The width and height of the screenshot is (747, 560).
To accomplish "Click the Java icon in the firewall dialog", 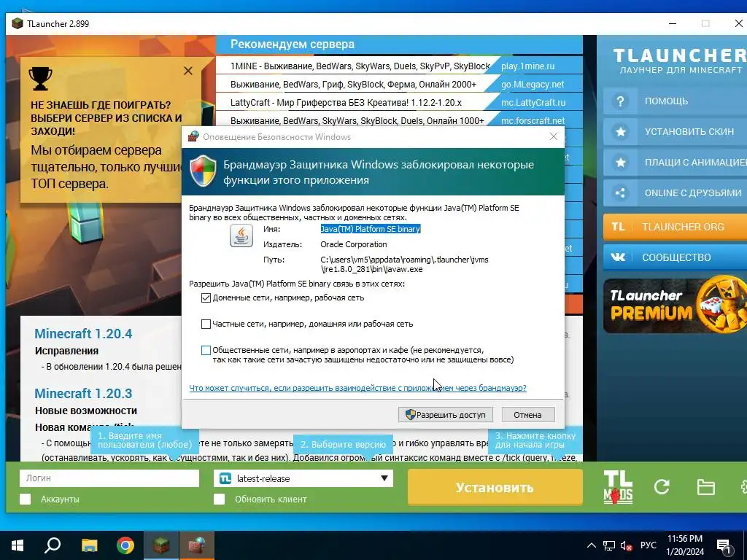I will (241, 236).
